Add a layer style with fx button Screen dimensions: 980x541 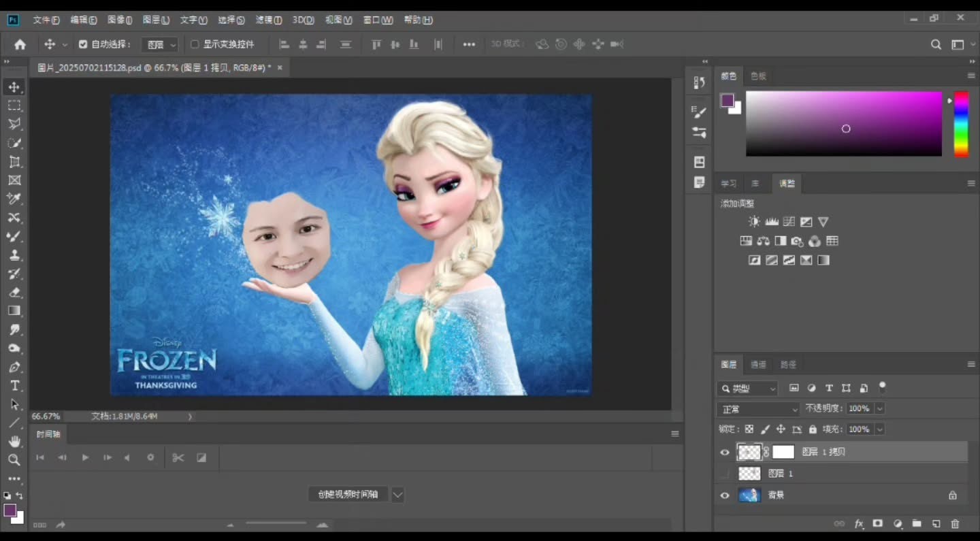pos(859,524)
